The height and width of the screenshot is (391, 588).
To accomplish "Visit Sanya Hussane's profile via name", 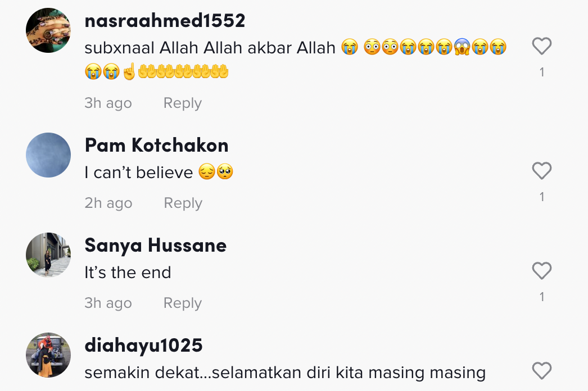I will pos(156,245).
